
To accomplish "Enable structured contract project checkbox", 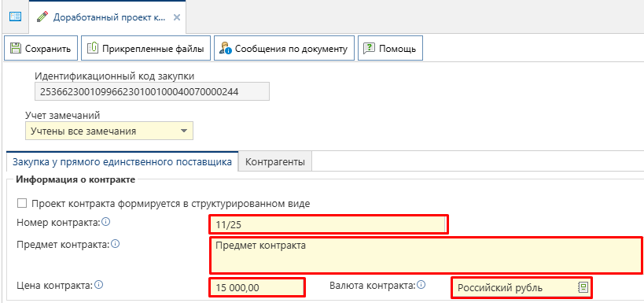I will click(x=22, y=204).
